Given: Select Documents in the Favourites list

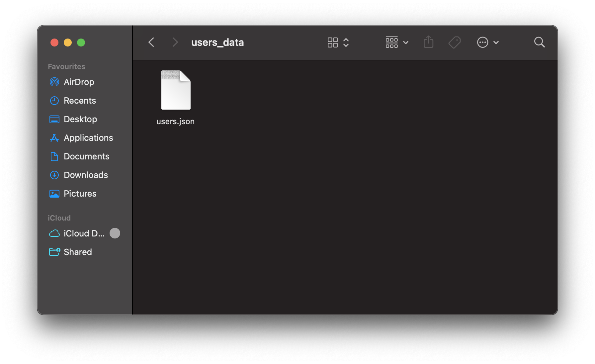Looking at the screenshot, I should (x=87, y=156).
